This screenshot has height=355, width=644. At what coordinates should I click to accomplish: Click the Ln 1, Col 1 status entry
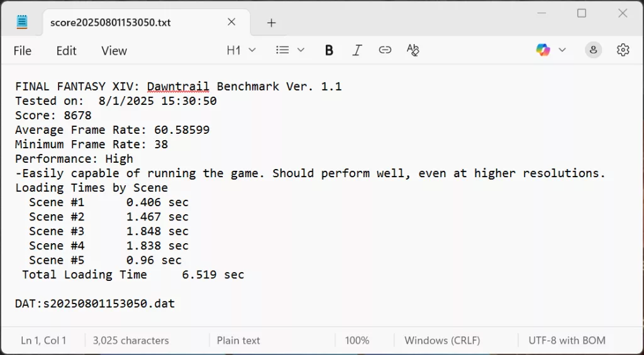click(x=43, y=340)
